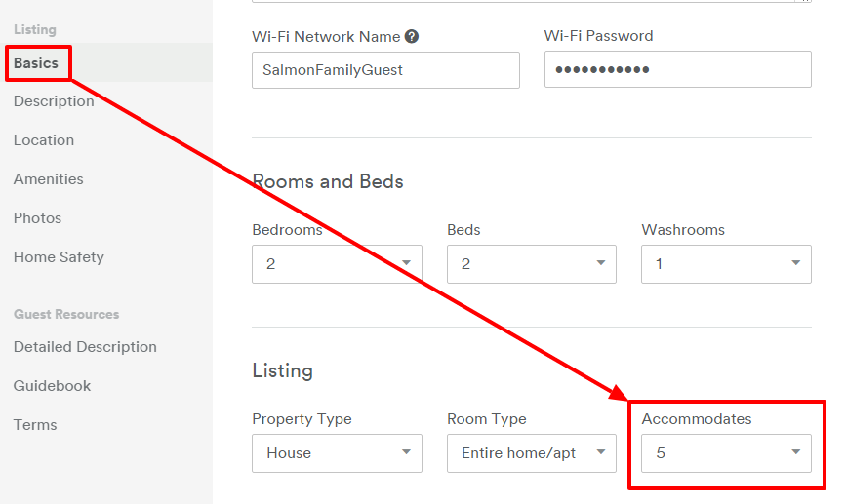Viewport: 846px width, 504px height.
Task: Click the Bedrooms dropdown arrow
Action: pyautogui.click(x=406, y=264)
